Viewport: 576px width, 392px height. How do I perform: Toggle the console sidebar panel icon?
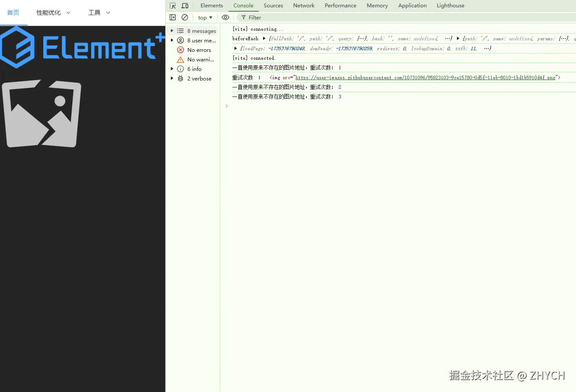coord(173,17)
